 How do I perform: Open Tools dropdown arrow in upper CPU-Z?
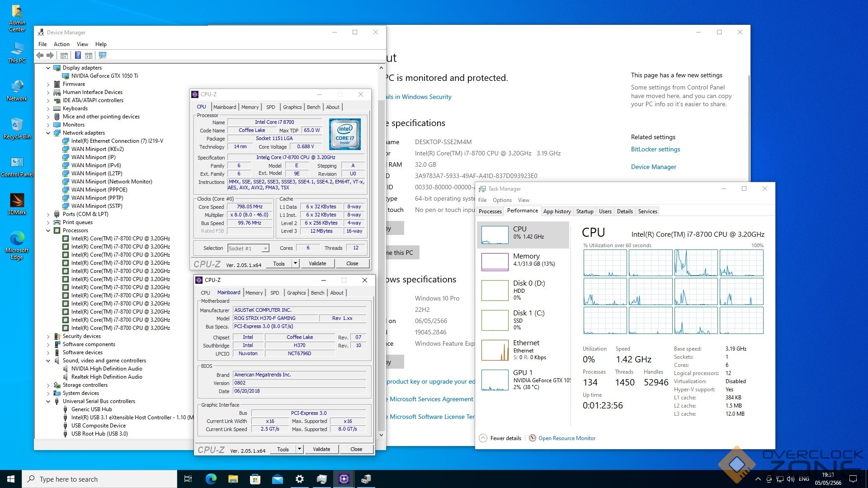pos(295,263)
